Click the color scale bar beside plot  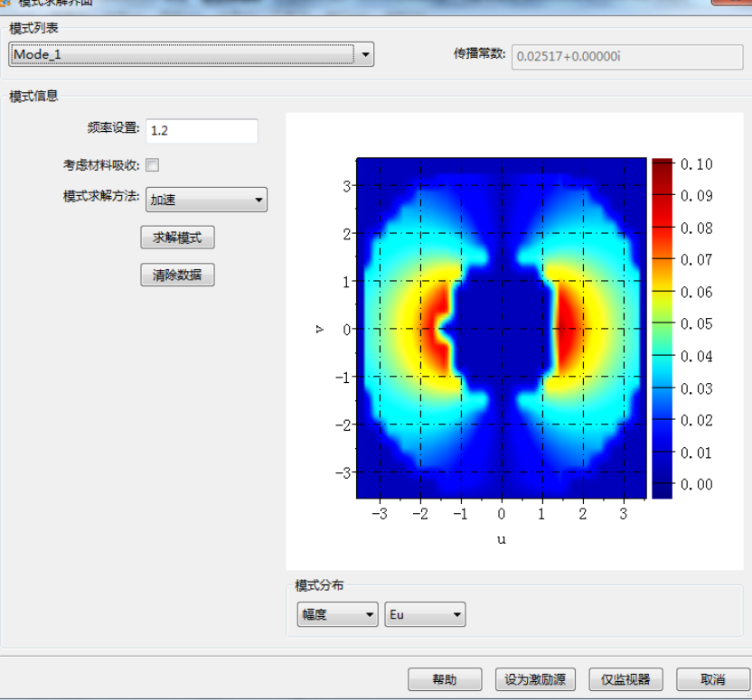pos(662,328)
